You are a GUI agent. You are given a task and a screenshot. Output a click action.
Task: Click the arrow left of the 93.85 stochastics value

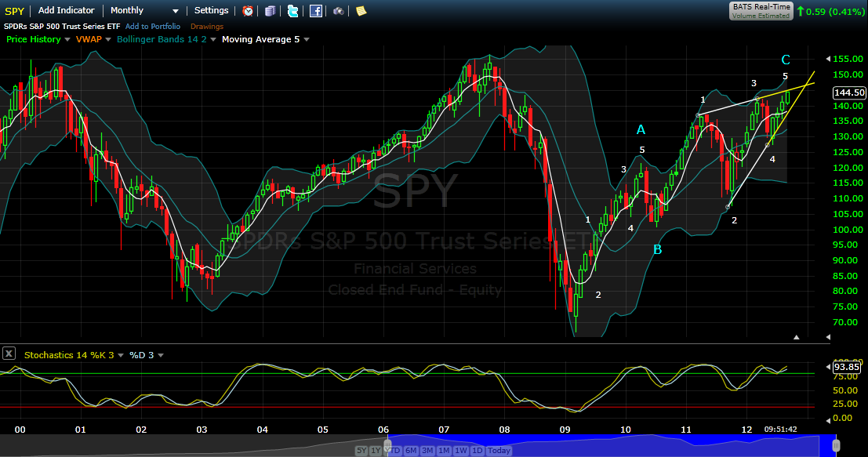(830, 367)
